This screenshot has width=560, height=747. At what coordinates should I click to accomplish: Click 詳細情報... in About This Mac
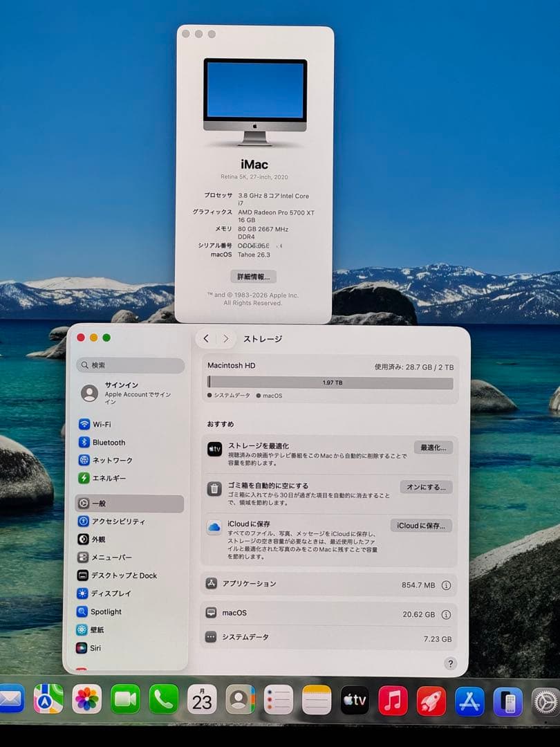point(253,277)
